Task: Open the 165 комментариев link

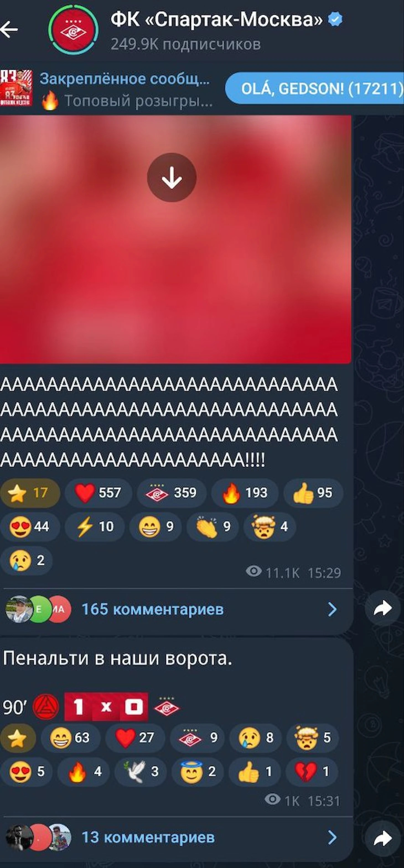Action: coord(153,609)
